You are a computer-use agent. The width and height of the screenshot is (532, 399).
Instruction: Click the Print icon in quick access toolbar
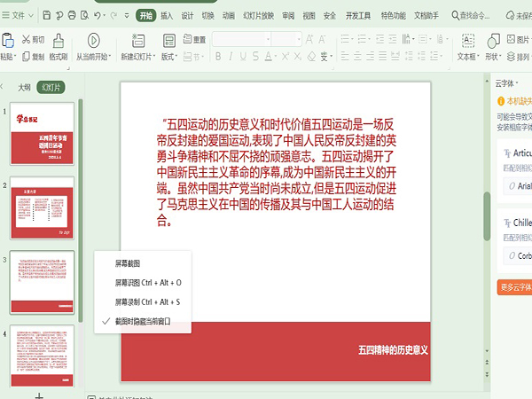72,15
